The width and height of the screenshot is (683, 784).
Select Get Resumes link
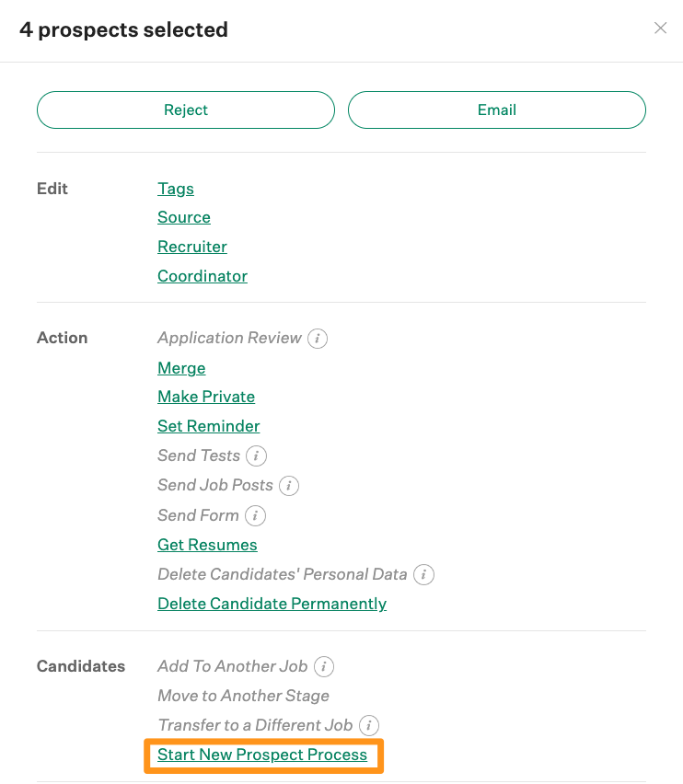[x=207, y=545]
